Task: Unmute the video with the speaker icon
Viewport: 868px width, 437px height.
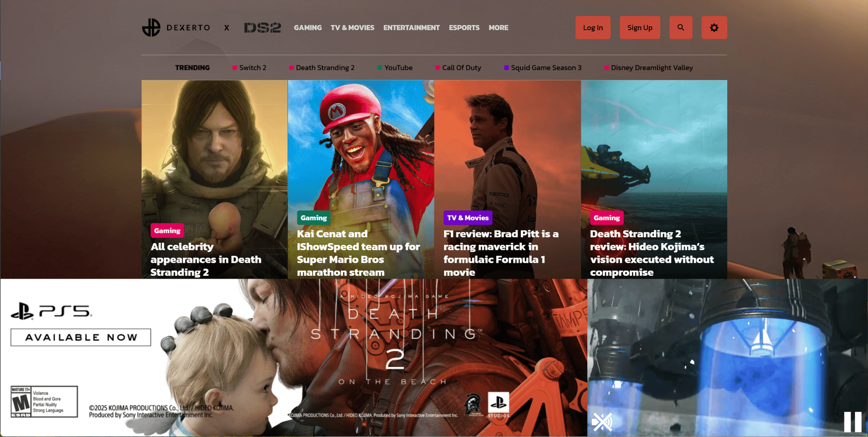Action: (x=602, y=422)
